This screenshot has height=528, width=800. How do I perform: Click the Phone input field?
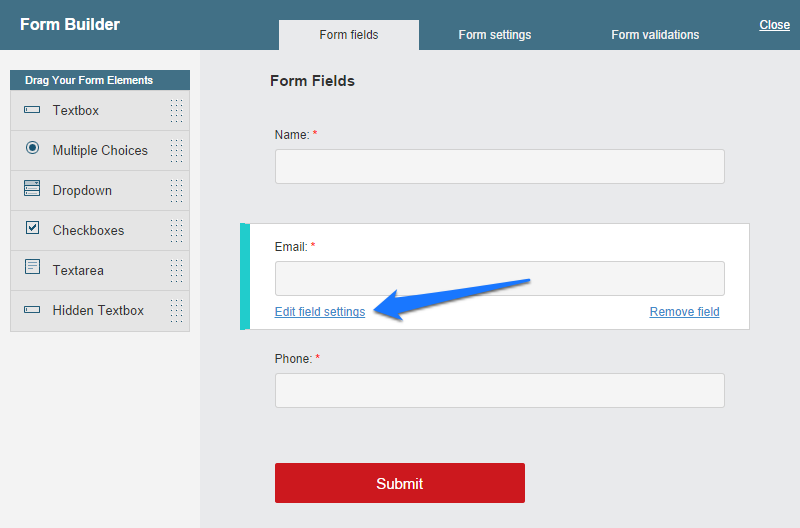(499, 391)
